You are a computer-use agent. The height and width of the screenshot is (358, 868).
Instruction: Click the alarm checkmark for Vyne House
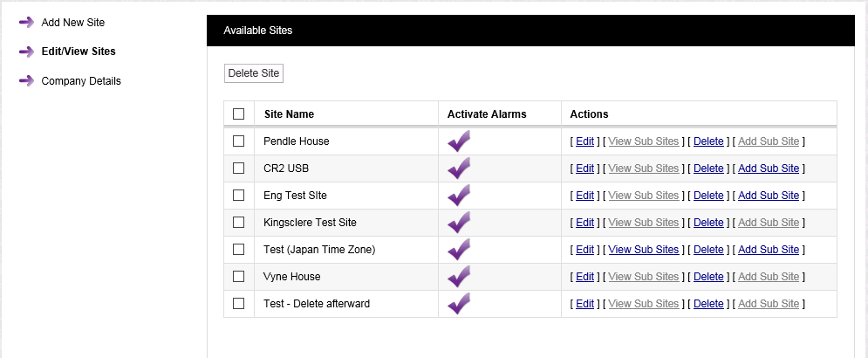(459, 277)
